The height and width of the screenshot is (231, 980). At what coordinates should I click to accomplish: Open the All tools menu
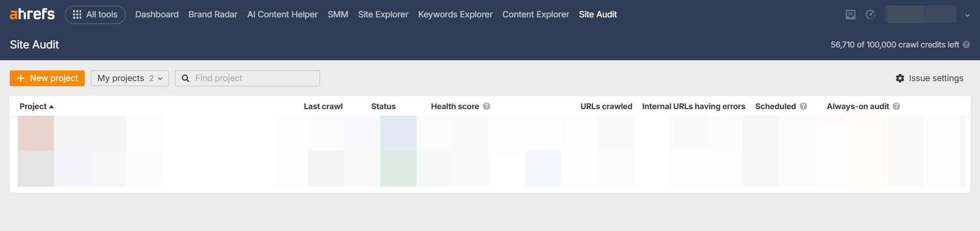click(95, 15)
